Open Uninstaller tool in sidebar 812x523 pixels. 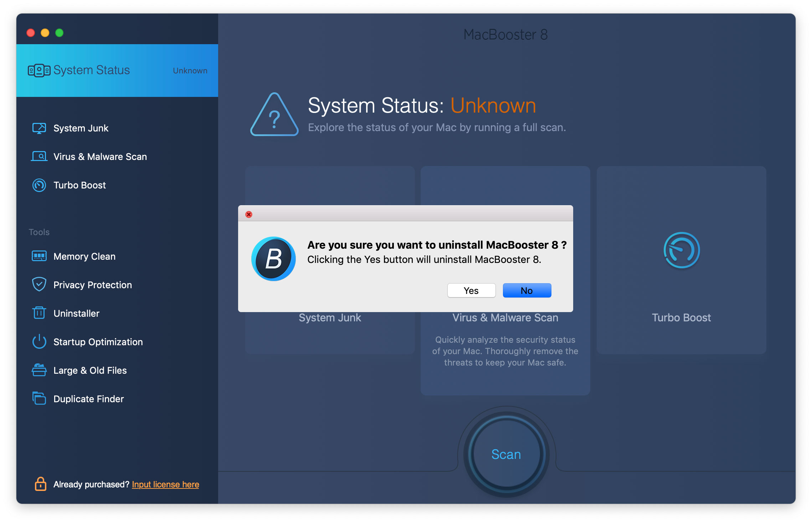point(76,314)
